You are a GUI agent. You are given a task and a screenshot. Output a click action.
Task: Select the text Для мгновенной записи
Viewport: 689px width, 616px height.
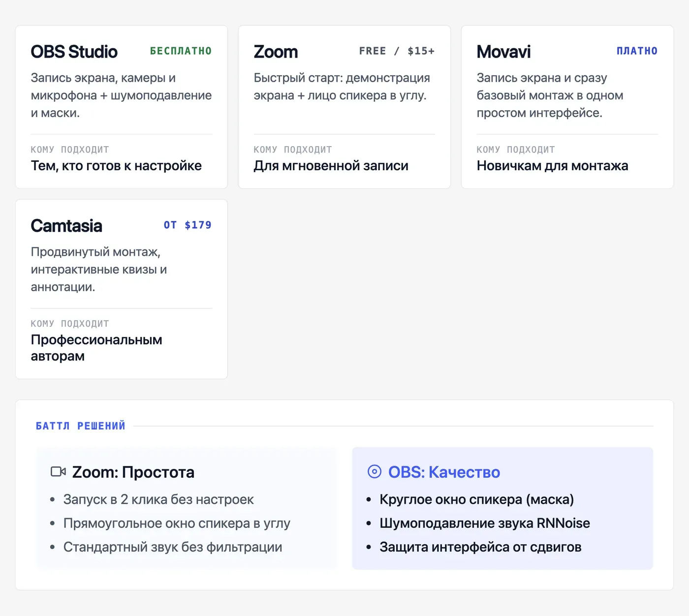(x=331, y=166)
